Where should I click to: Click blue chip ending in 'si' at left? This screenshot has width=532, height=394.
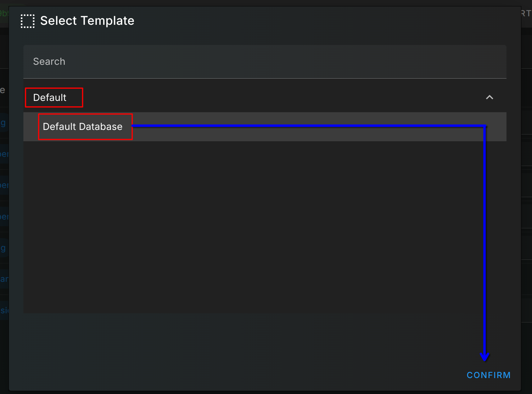4,310
